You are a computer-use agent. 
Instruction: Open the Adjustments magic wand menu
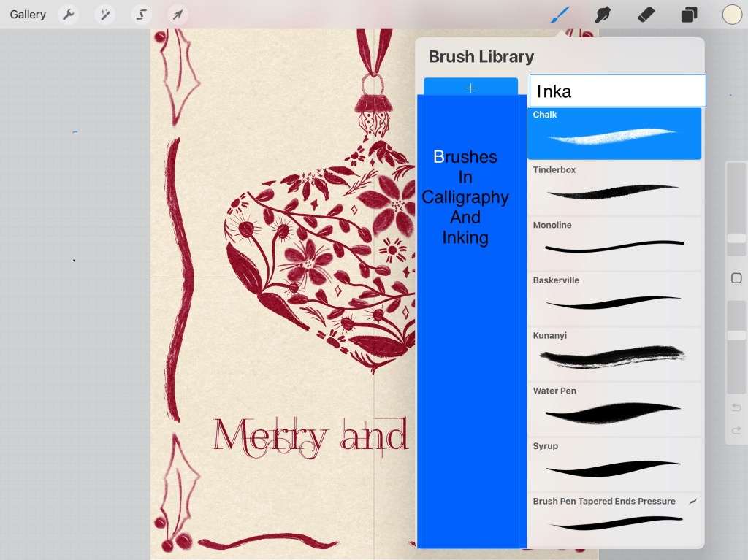[104, 15]
